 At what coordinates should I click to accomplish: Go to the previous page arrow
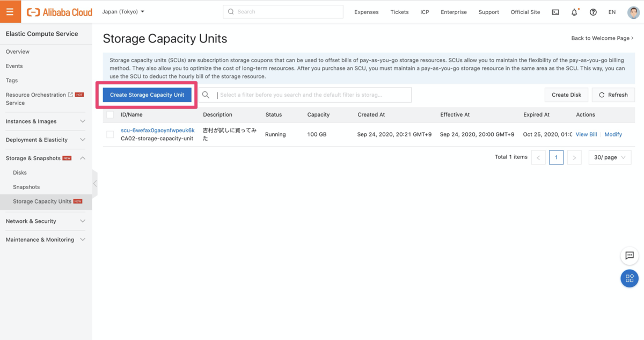(538, 157)
